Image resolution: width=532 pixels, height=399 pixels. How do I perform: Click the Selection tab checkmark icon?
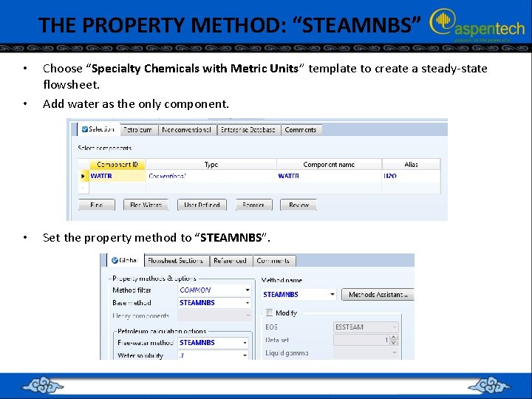coord(85,129)
